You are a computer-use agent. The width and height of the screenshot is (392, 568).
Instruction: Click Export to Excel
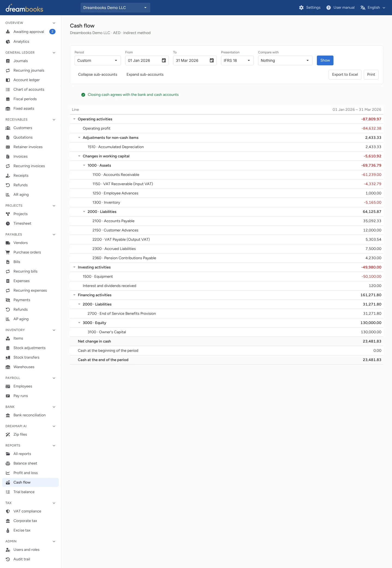pos(345,75)
